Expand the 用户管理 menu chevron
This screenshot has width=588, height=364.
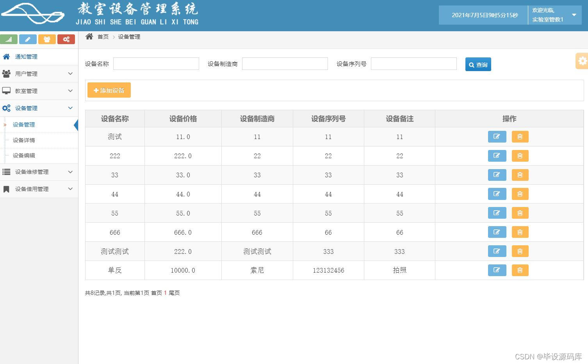pos(70,73)
